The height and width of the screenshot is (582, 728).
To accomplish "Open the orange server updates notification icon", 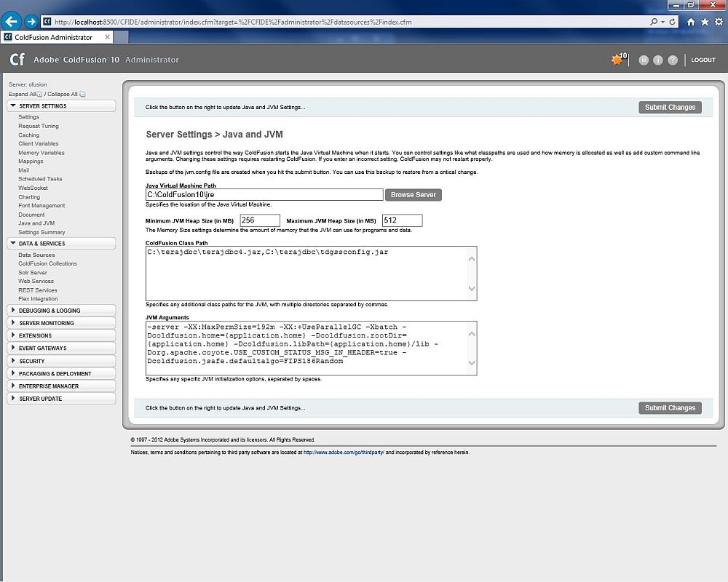I will click(617, 60).
